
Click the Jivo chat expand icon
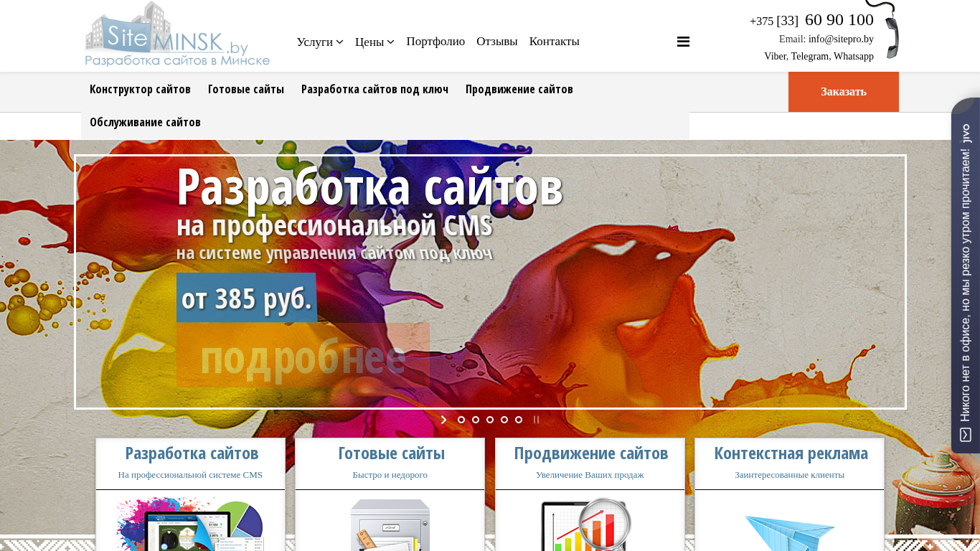coord(966,435)
